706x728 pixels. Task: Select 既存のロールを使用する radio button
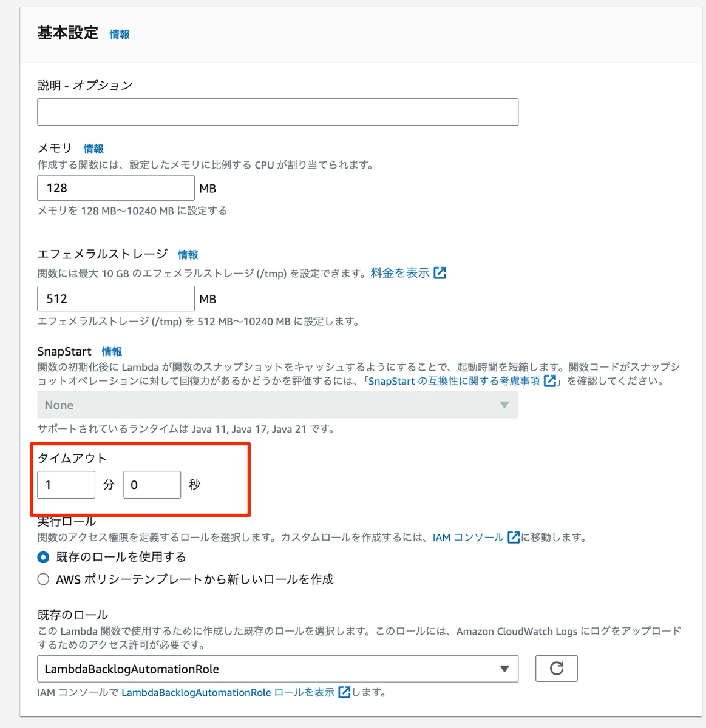pyautogui.click(x=43, y=557)
